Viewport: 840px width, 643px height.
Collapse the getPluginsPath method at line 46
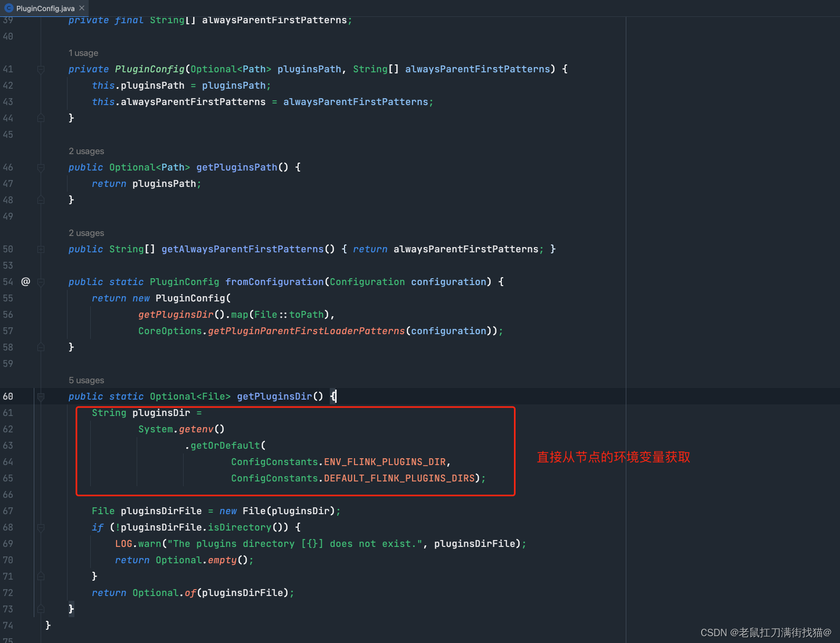(x=41, y=167)
